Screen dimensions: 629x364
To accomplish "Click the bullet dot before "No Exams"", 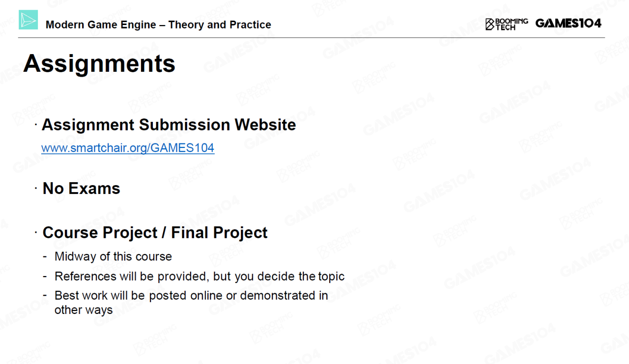I will [36, 188].
